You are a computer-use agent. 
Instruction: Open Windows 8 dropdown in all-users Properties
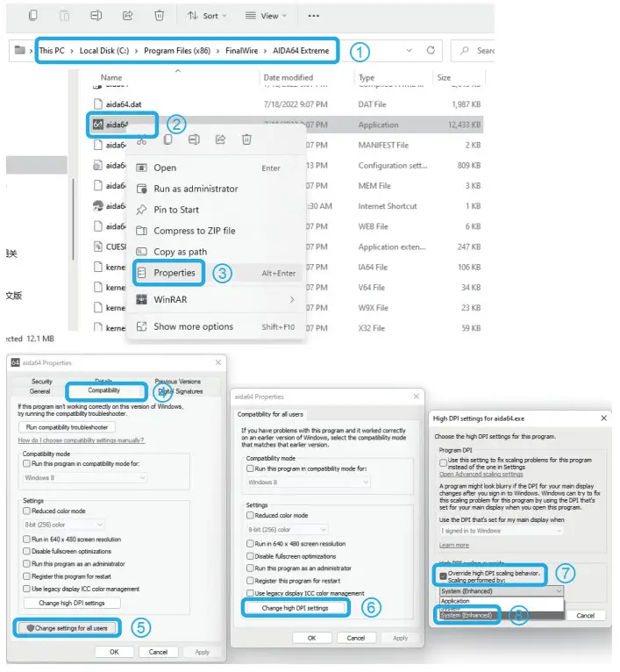click(x=308, y=483)
